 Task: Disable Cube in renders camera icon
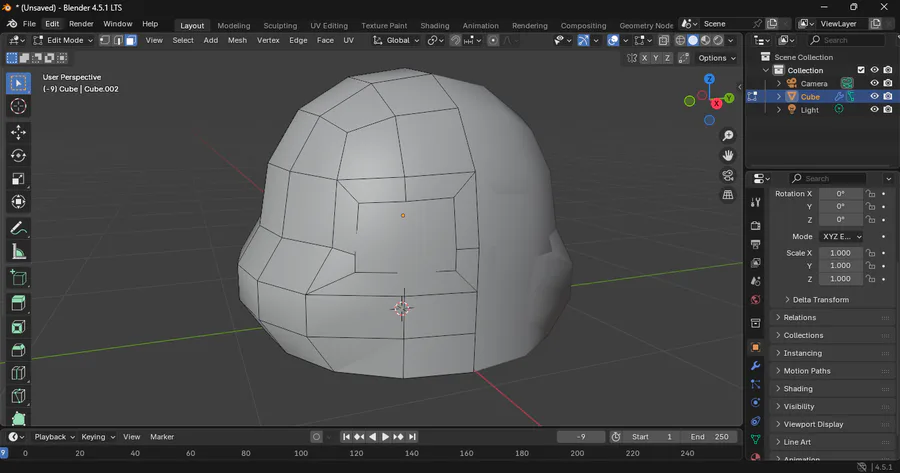click(x=888, y=96)
